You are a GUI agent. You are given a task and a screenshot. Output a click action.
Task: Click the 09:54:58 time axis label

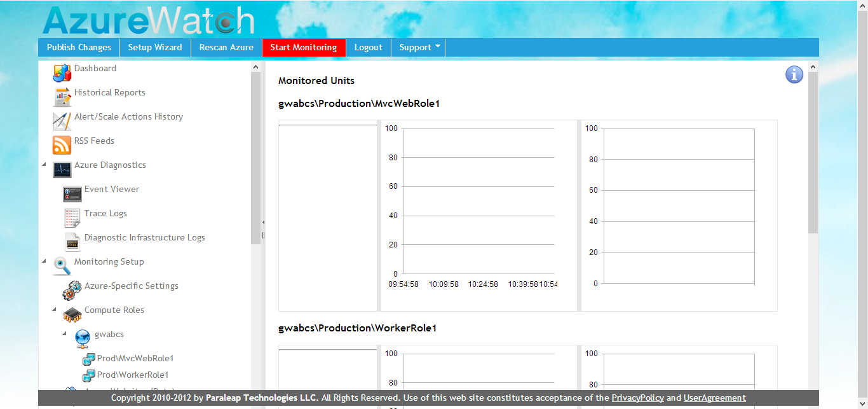403,284
